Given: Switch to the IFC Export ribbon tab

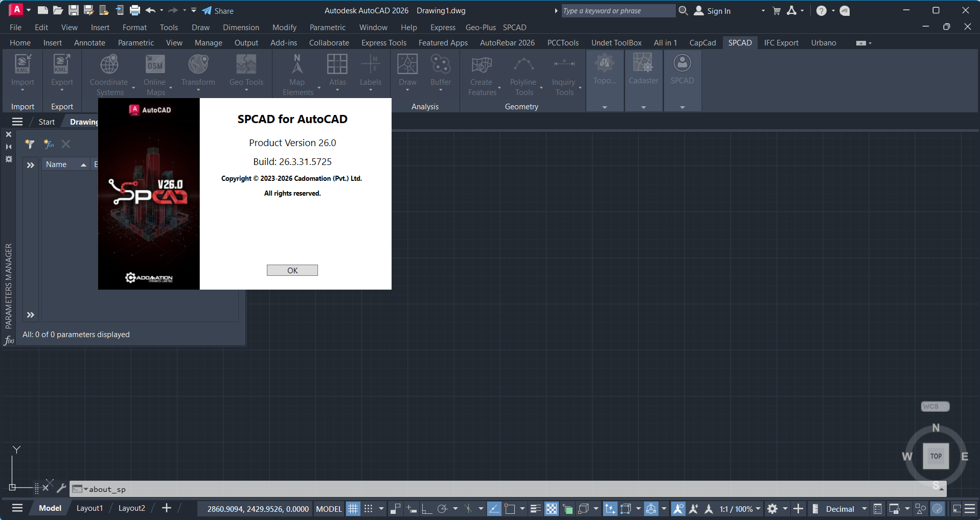Looking at the screenshot, I should coord(781,43).
